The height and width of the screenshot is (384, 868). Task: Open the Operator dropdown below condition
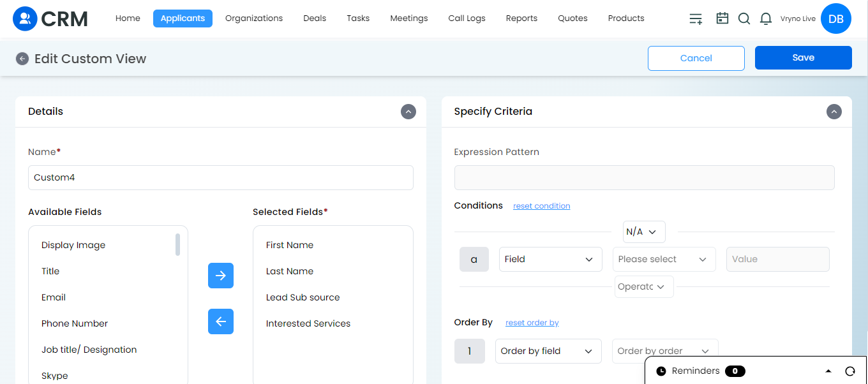click(644, 286)
